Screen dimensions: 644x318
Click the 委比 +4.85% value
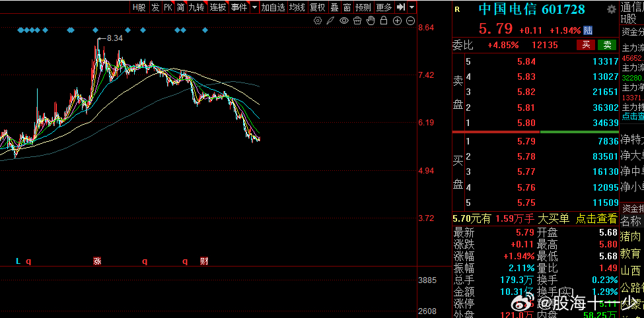503,45
